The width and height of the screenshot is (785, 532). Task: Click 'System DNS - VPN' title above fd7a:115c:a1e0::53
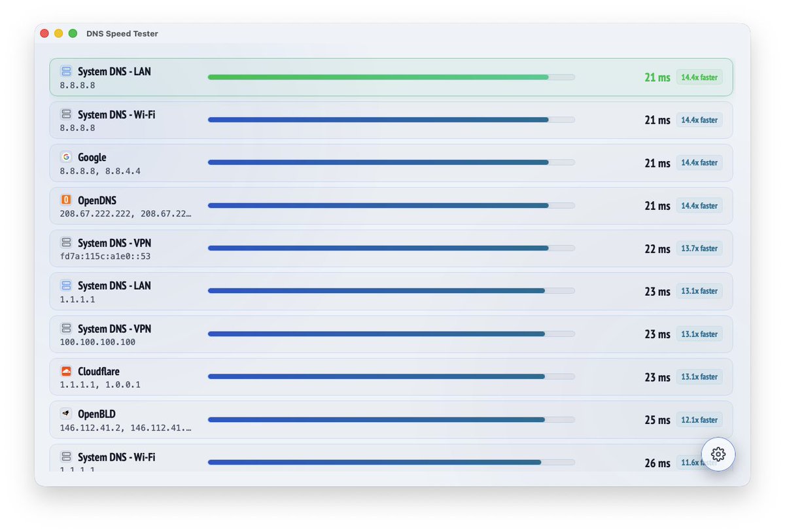click(114, 243)
